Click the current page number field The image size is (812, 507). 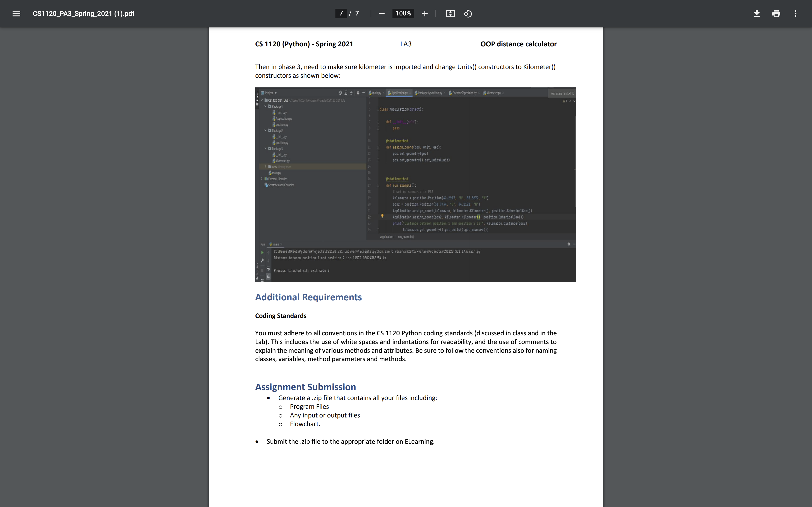point(341,14)
